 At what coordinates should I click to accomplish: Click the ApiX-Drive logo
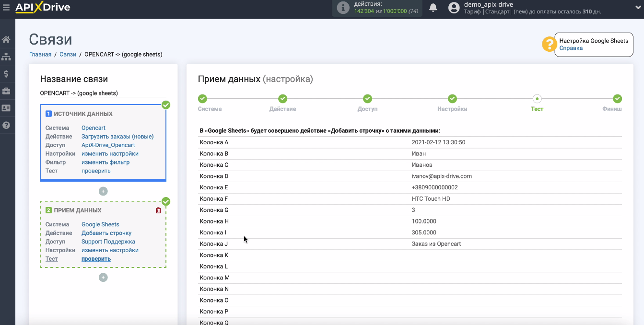tap(43, 7)
